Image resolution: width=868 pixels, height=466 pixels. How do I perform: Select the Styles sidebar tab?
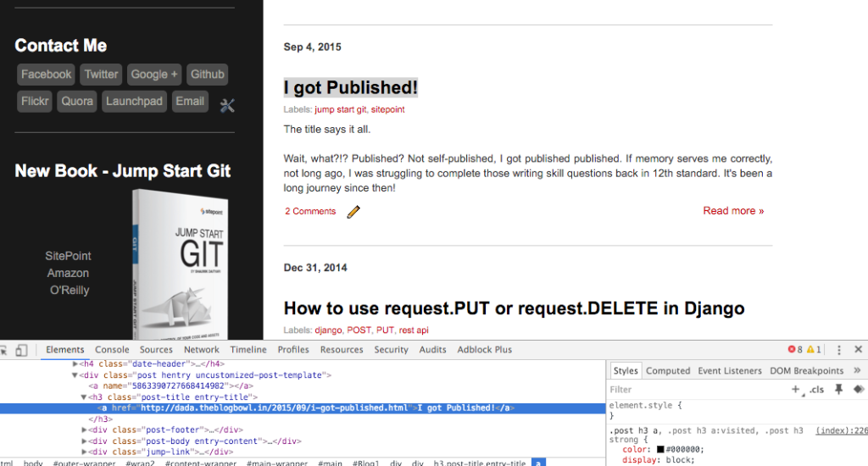click(x=626, y=371)
